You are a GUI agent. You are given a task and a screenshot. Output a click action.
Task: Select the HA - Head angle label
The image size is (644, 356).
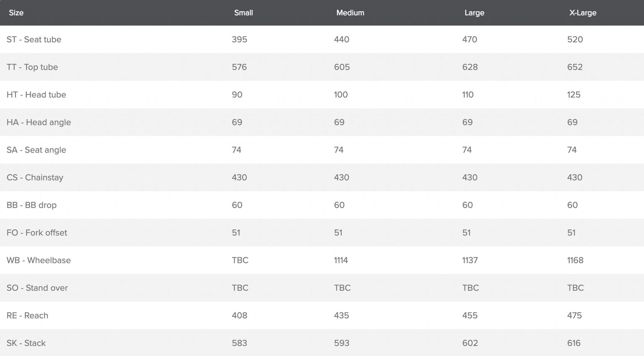39,122
